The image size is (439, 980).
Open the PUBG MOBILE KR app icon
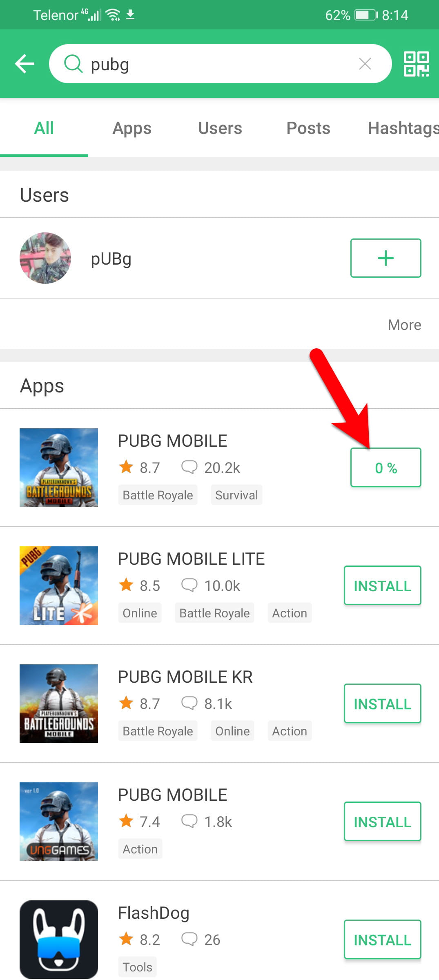pos(59,704)
